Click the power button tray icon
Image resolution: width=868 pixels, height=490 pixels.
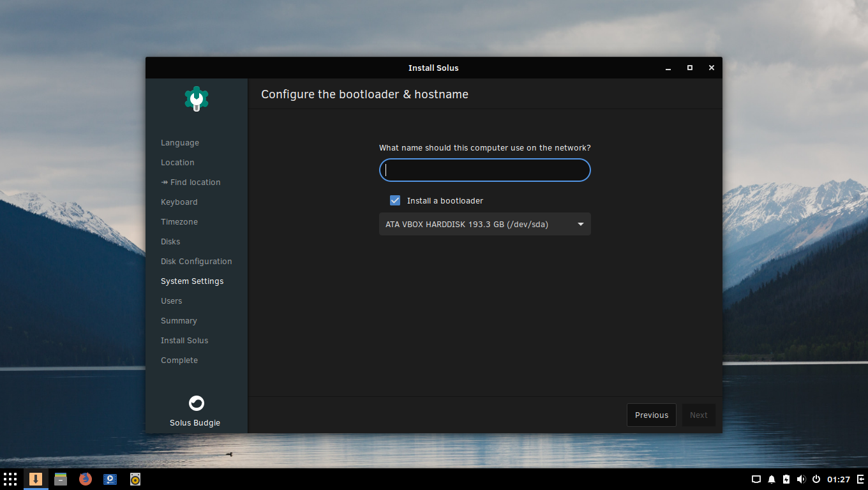point(816,479)
